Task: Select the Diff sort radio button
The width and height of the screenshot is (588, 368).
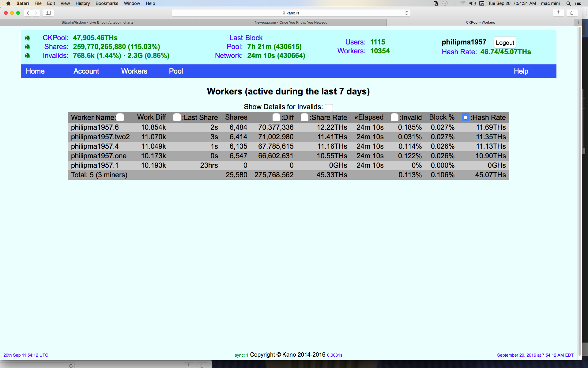Action: pos(276,117)
